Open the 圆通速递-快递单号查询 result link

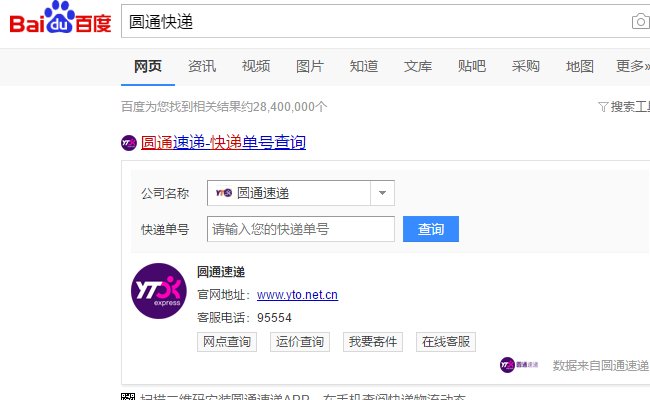pos(223,143)
